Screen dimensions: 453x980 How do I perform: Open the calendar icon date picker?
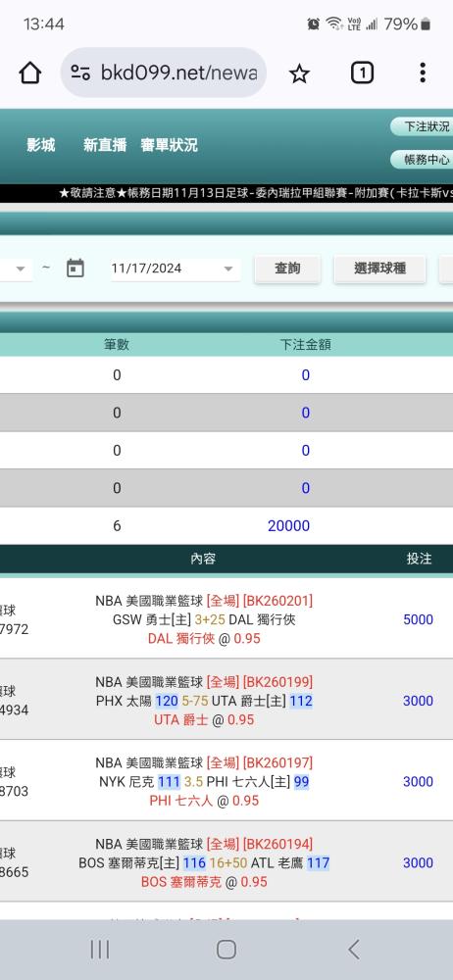point(75,269)
